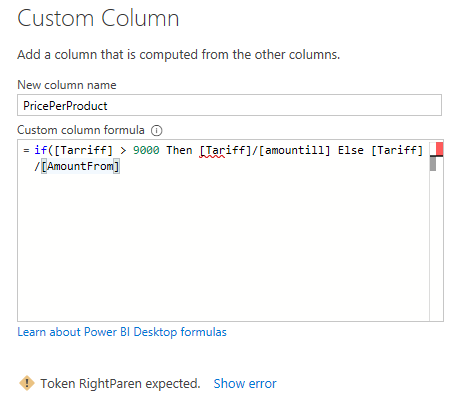Viewport: 454px width, 412px height.
Task: Click the [Tarriff] token after if(
Action: [x=84, y=150]
